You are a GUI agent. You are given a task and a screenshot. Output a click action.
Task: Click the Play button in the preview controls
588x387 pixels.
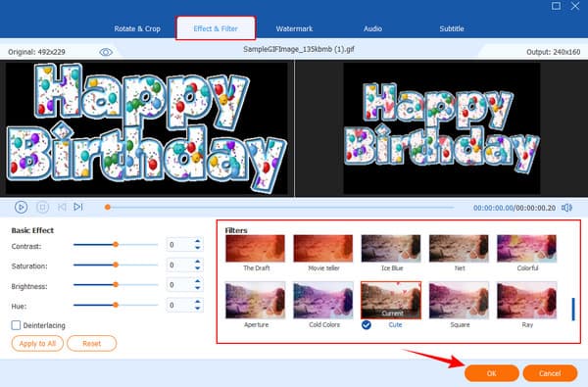[21, 207]
